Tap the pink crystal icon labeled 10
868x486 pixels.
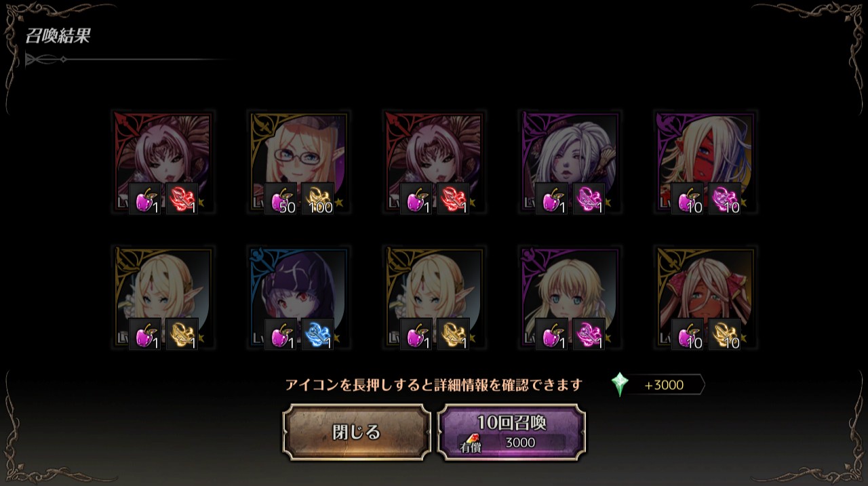pos(724,199)
